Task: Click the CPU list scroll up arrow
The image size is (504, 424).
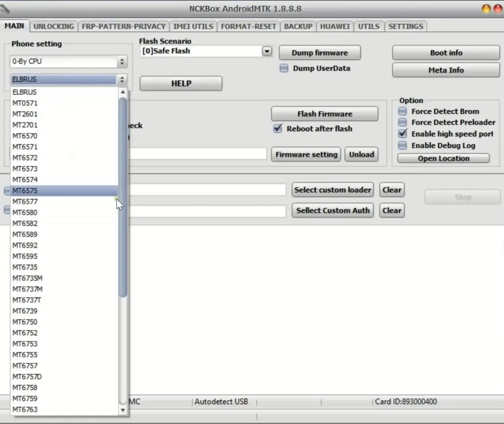Action: pyautogui.click(x=123, y=92)
